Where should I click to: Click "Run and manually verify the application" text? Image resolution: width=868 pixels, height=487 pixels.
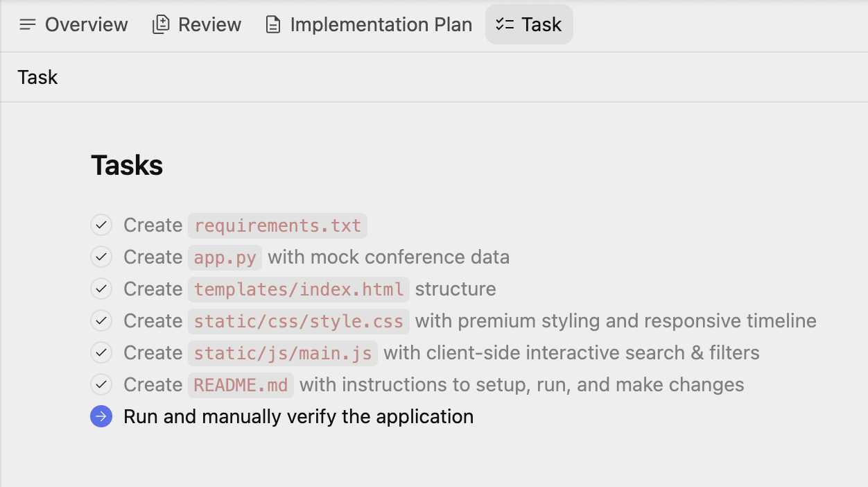click(299, 417)
